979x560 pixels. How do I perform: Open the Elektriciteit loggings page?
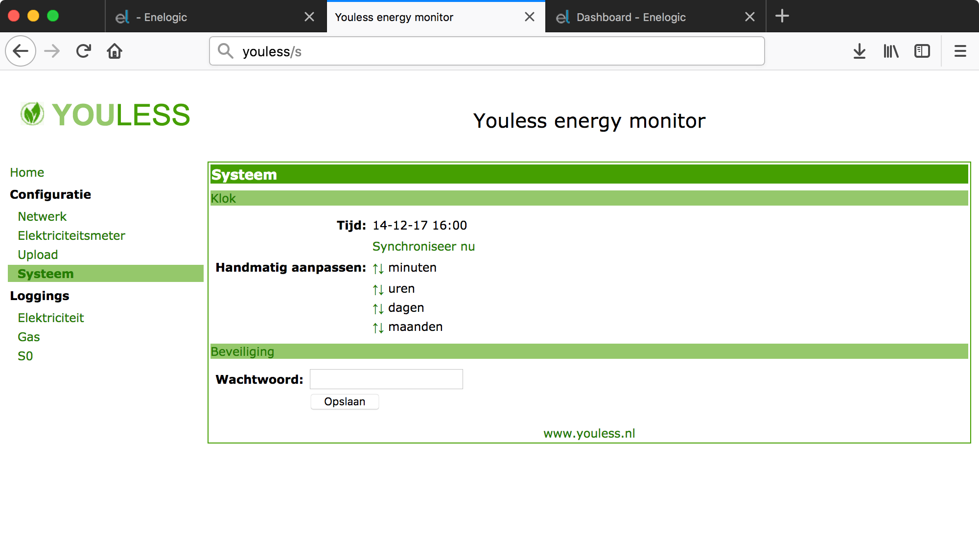(x=51, y=318)
